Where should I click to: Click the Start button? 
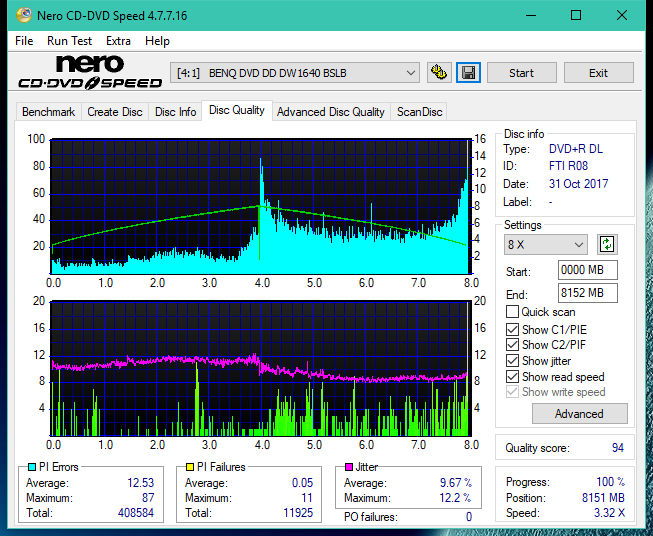click(521, 73)
